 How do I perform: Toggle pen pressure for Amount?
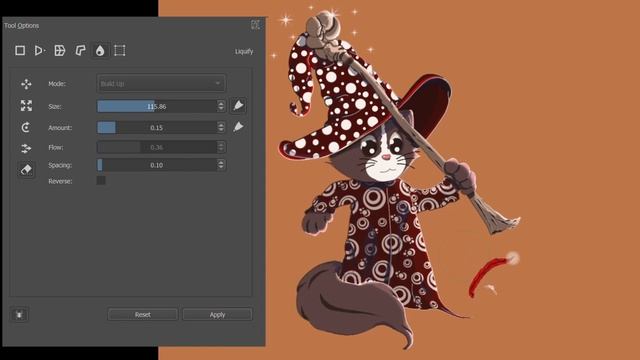click(x=238, y=127)
